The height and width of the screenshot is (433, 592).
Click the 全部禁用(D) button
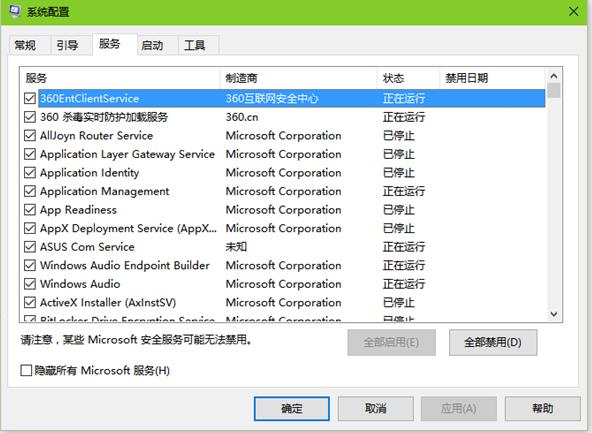(493, 342)
